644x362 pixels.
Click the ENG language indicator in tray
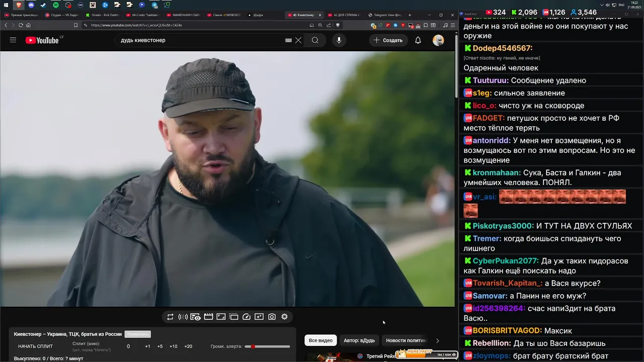pyautogui.click(x=621, y=5)
